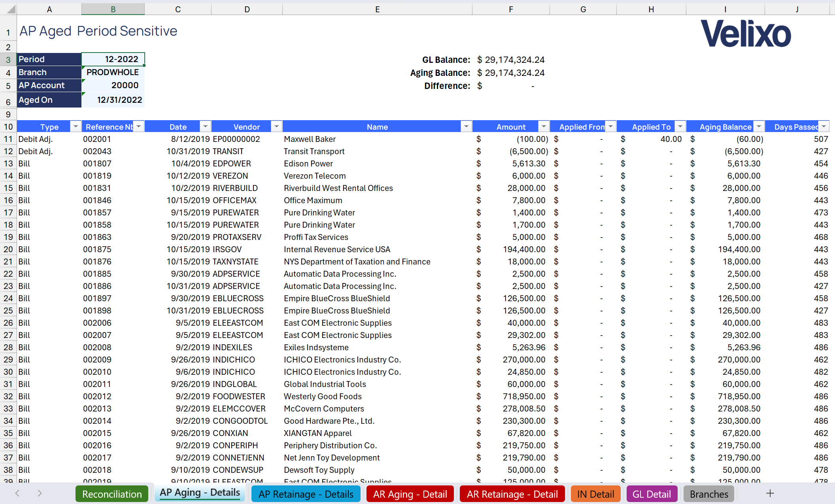Select the AP Account value cell 20000
Viewport: 835px width, 504px height.
tap(113, 85)
